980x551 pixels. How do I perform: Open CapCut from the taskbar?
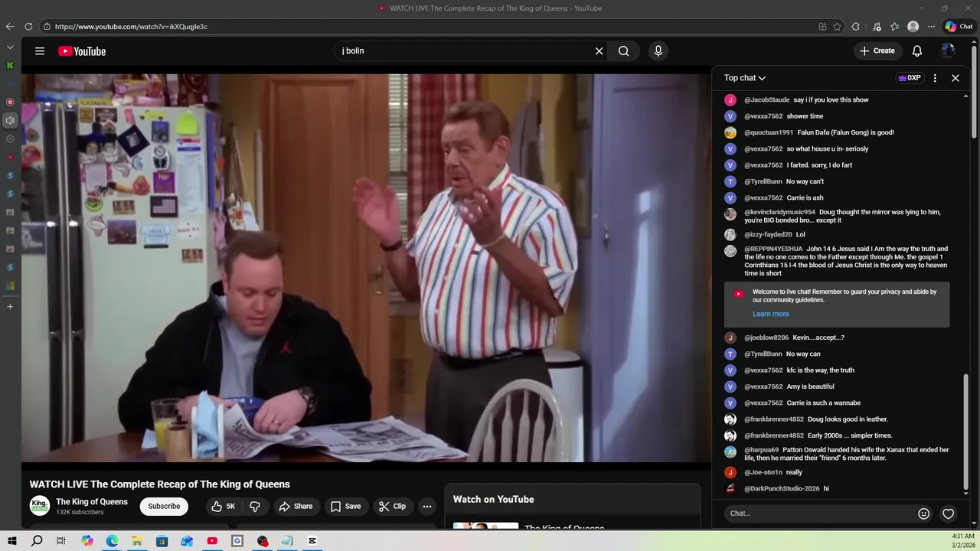[x=312, y=541]
